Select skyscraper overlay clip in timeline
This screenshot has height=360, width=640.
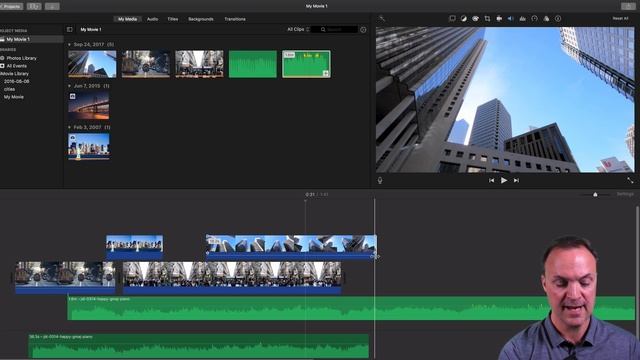[x=291, y=247]
